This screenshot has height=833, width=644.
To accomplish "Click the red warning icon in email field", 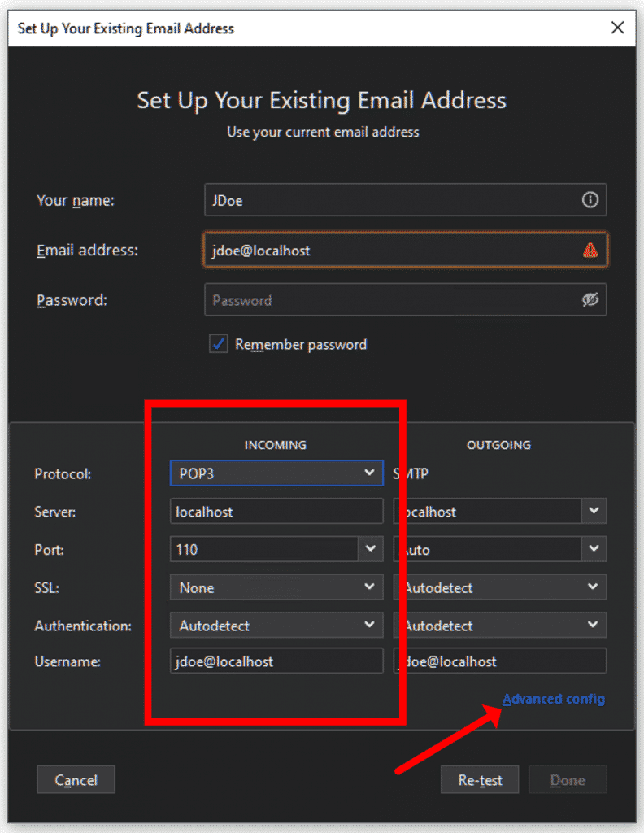I will click(590, 250).
